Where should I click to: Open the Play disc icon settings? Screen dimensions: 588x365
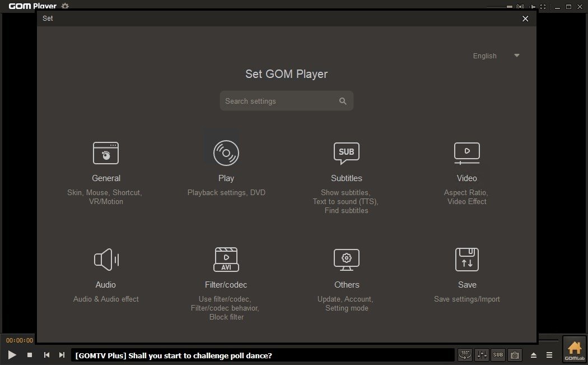tap(226, 153)
